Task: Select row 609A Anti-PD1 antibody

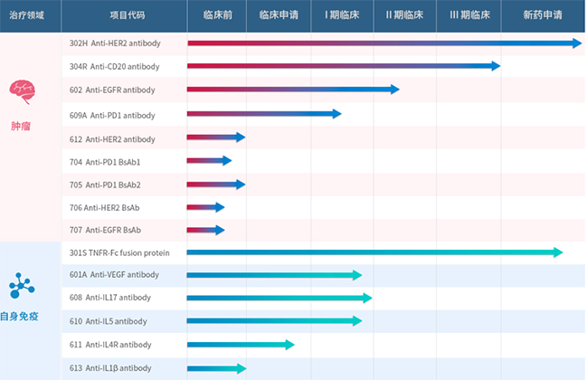Action: [x=323, y=115]
